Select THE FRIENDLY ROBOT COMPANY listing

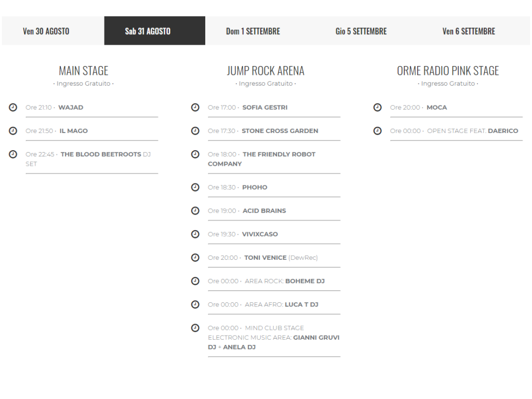[x=278, y=154]
